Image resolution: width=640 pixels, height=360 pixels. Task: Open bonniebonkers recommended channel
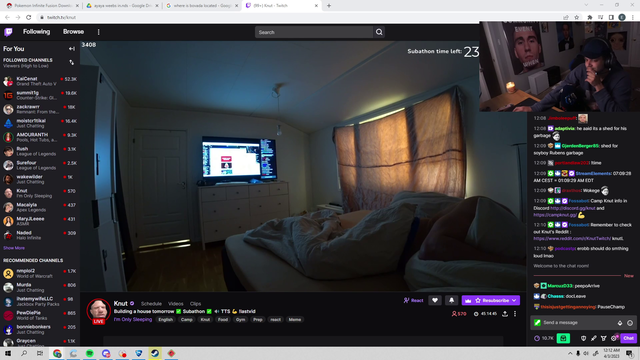(40, 329)
